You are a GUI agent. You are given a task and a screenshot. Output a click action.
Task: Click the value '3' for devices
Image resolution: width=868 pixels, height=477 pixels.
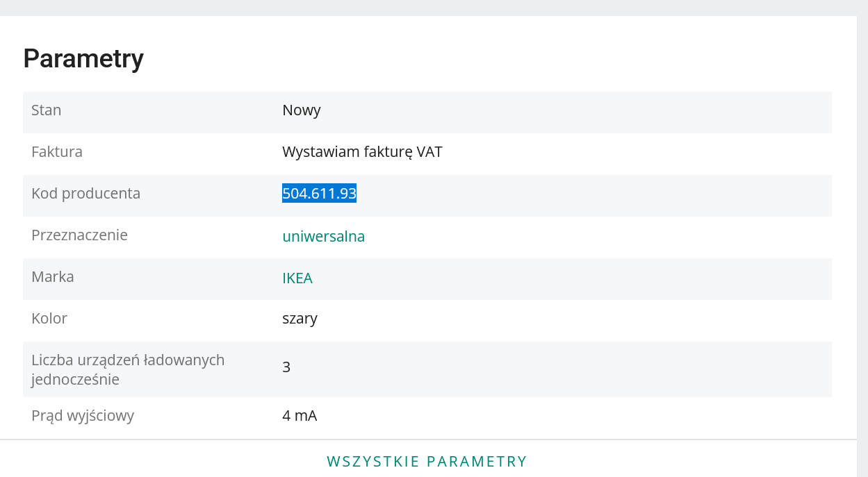[286, 367]
